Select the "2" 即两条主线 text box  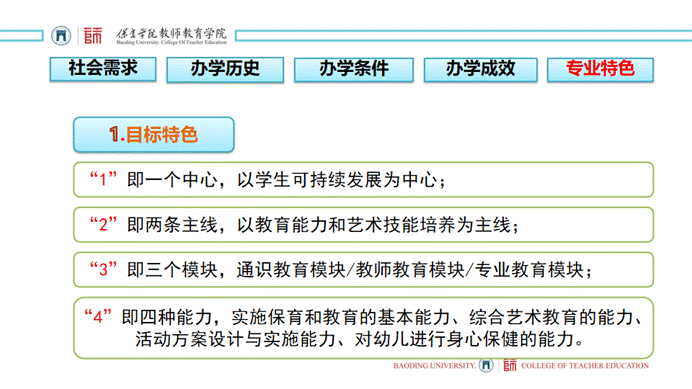tap(363, 225)
